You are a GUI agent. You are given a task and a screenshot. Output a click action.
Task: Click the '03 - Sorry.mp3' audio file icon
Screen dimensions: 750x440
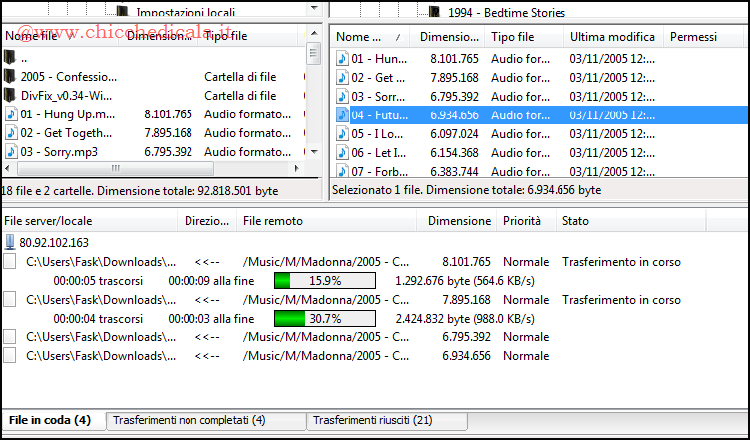click(11, 152)
